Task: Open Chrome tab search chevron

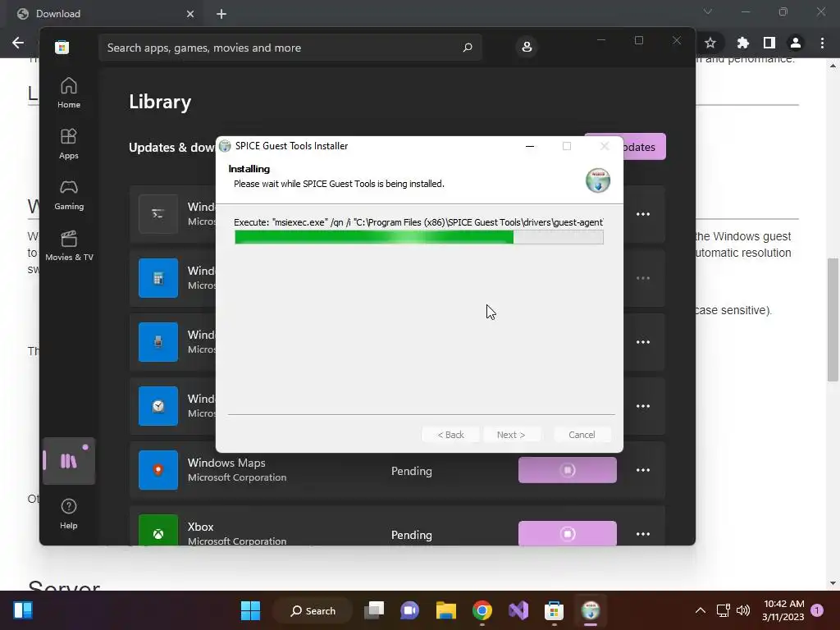Action: click(708, 11)
